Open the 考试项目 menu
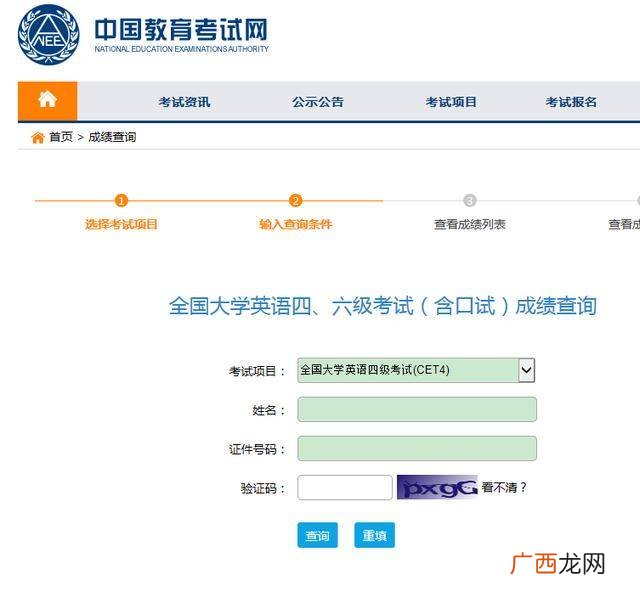This screenshot has width=640, height=592. (x=451, y=102)
